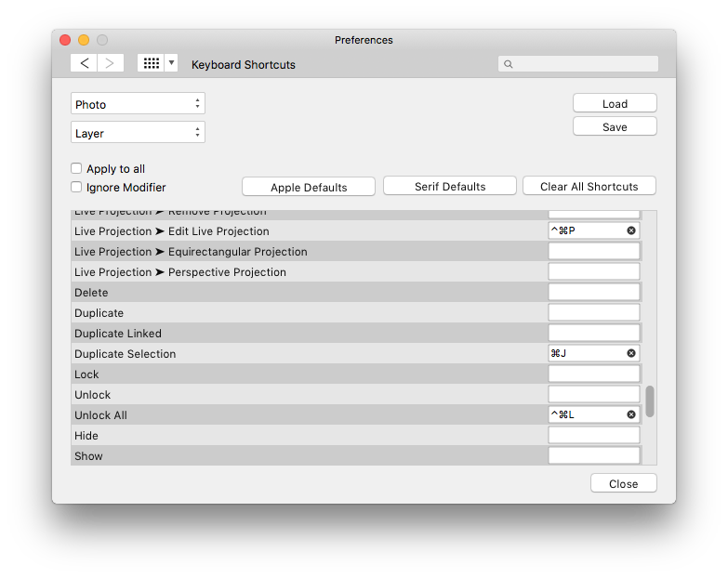This screenshot has height=578, width=728.
Task: Click Clear All Shortcuts button
Action: (589, 186)
